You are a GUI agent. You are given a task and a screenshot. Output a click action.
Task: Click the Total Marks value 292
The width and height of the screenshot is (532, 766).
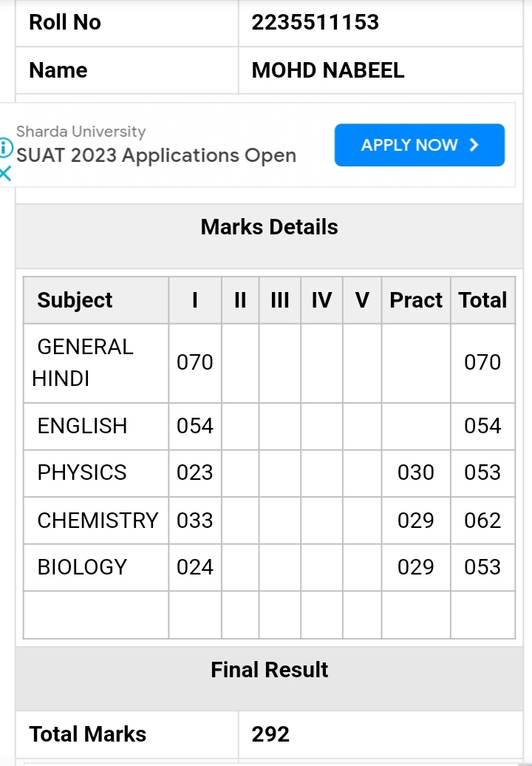coord(270,734)
